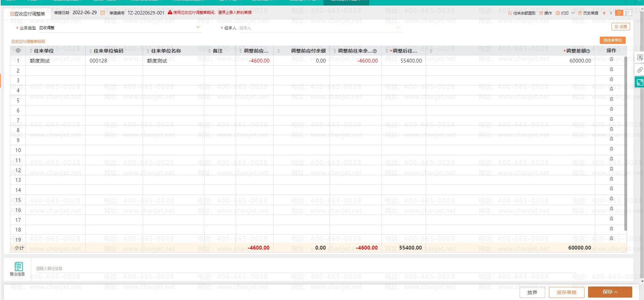Click the red warning triangle icon
644x300 pixels.
point(170,12)
